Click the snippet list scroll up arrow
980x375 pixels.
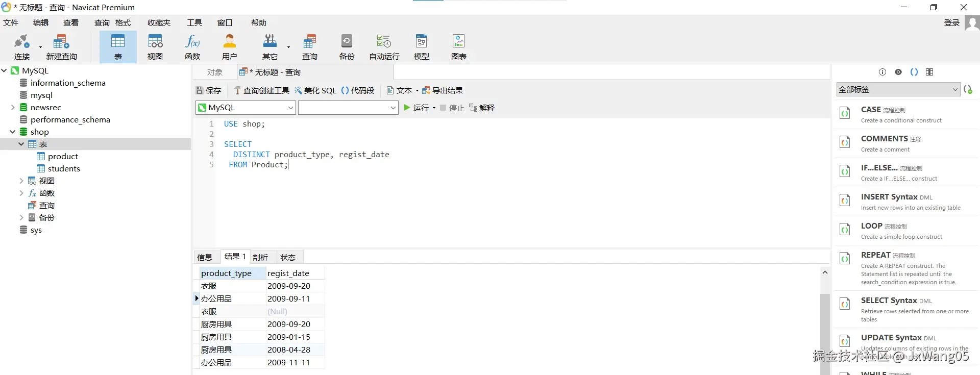coord(825,272)
